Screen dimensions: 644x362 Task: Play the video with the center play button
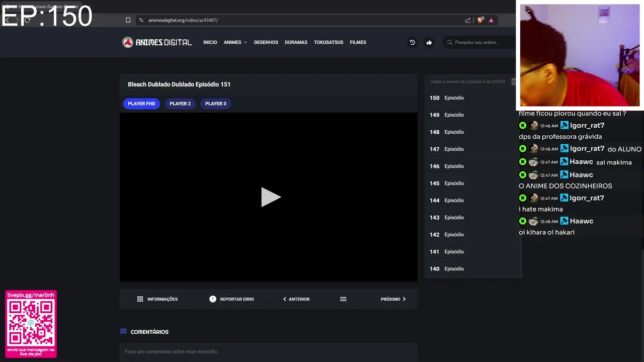(x=270, y=197)
